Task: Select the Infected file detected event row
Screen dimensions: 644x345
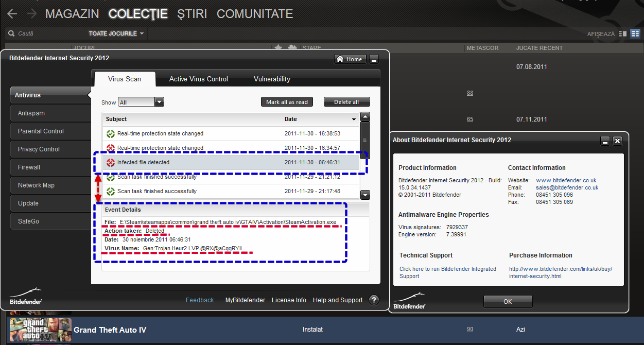Action: tap(230, 162)
